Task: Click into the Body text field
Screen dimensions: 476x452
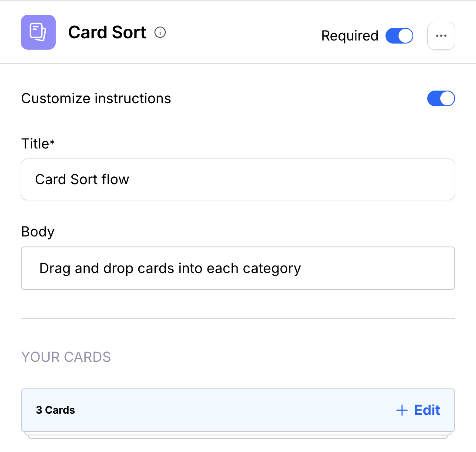Action: click(238, 268)
